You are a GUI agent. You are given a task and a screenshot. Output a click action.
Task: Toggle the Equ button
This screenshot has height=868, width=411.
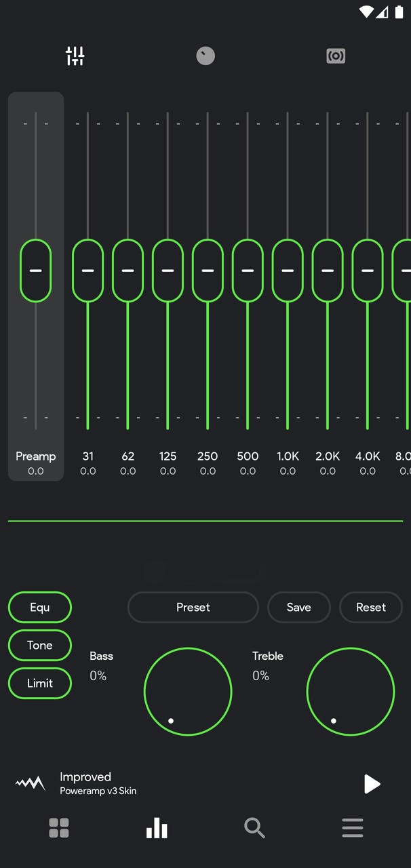click(x=40, y=607)
